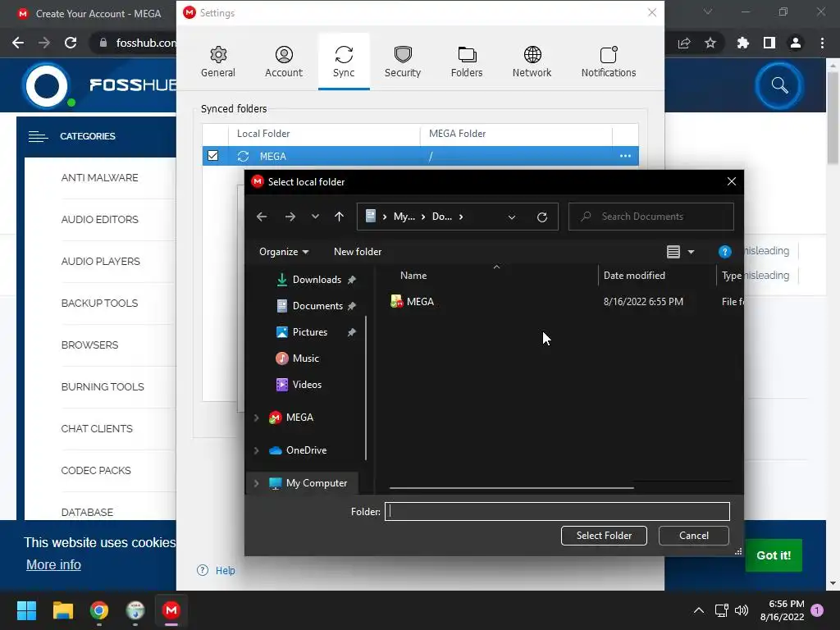The width and height of the screenshot is (840, 630).
Task: Go up one folder level
Action: pos(339,217)
